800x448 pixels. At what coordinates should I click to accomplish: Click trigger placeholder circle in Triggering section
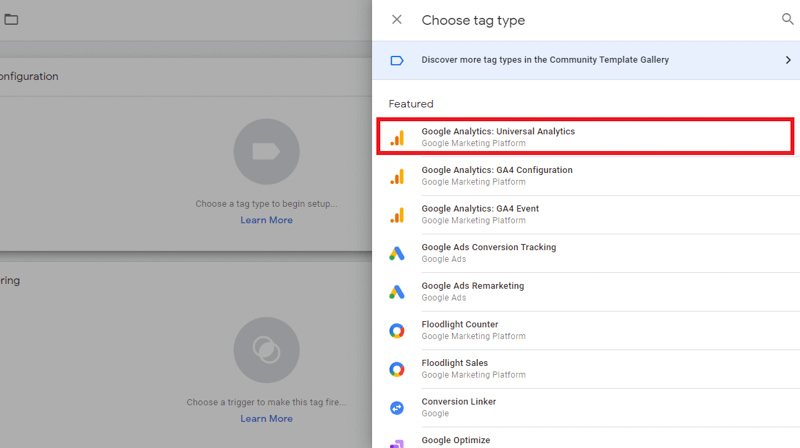point(266,350)
